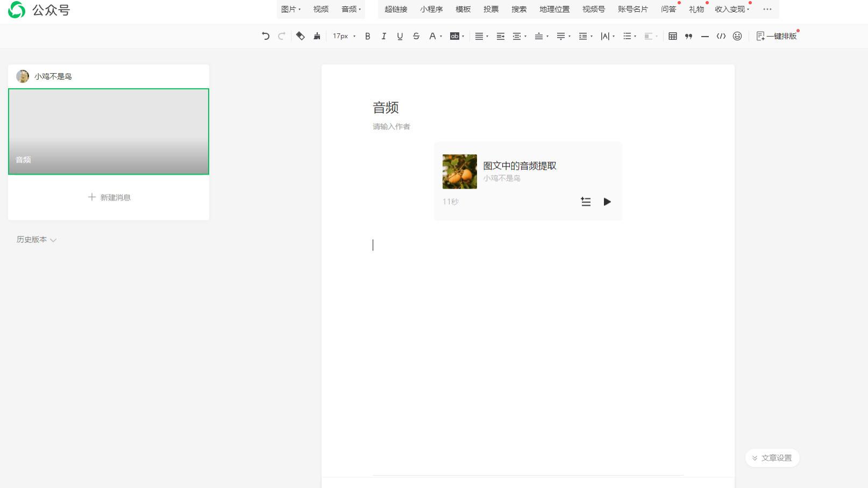This screenshot has height=488, width=868.
Task: Select the format eraser icon
Action: 301,36
